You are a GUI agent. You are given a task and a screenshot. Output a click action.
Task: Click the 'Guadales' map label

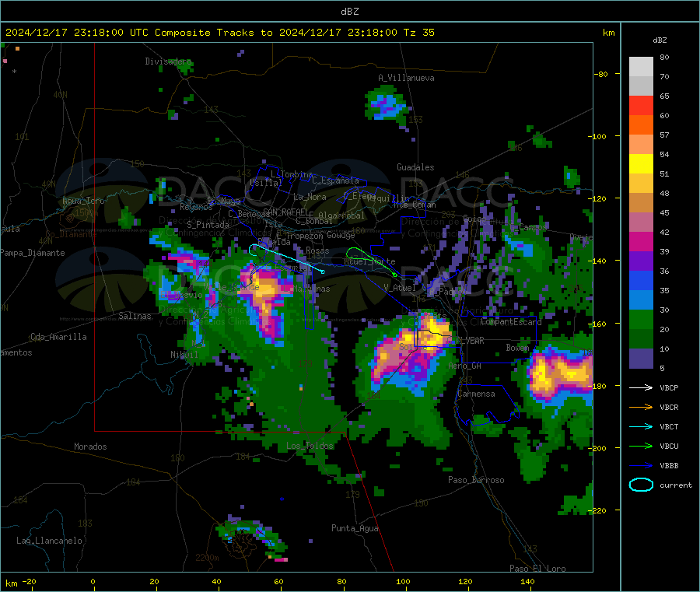click(x=415, y=167)
